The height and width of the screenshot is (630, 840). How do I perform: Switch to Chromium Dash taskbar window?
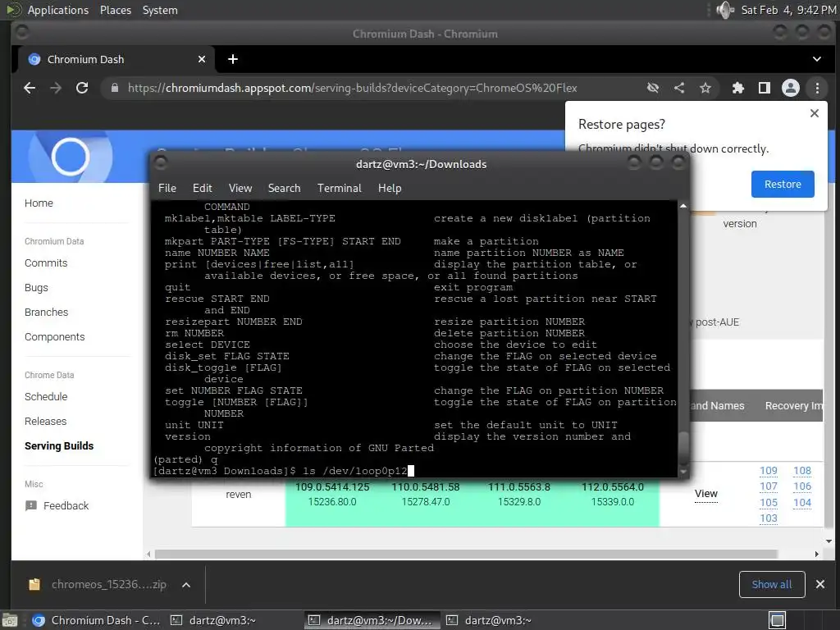(x=97, y=620)
